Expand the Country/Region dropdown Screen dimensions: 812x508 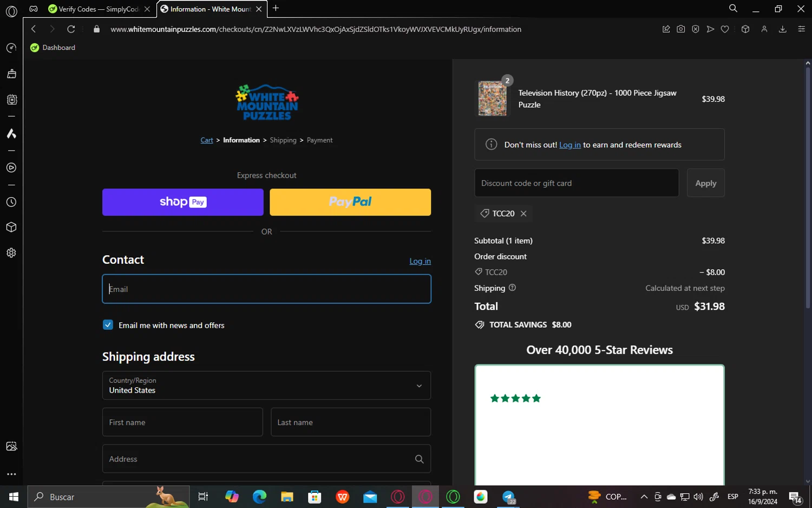point(266,385)
